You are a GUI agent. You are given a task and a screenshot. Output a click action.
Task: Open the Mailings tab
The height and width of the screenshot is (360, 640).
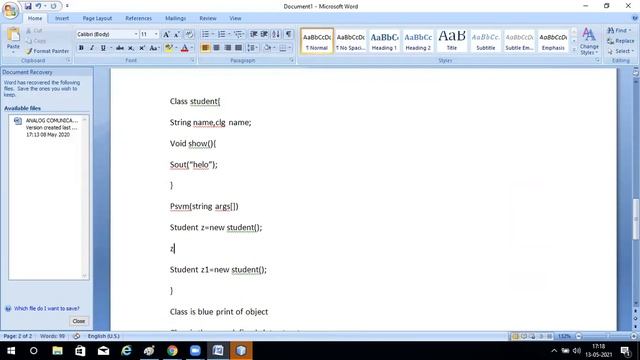[176, 18]
